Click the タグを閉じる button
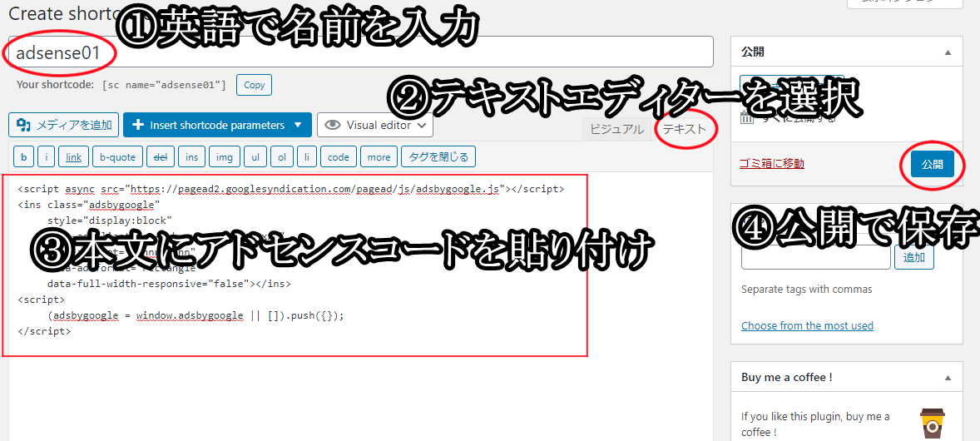The image size is (980, 441). (x=438, y=157)
